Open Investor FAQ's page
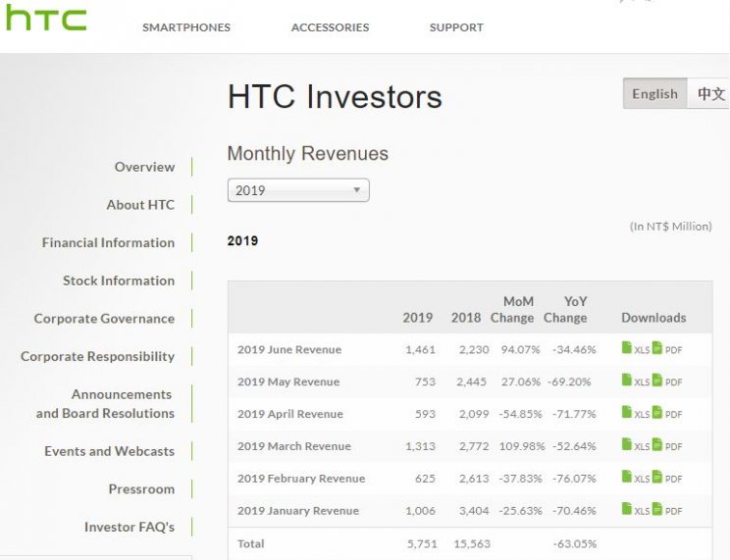The image size is (730, 560). point(130,527)
